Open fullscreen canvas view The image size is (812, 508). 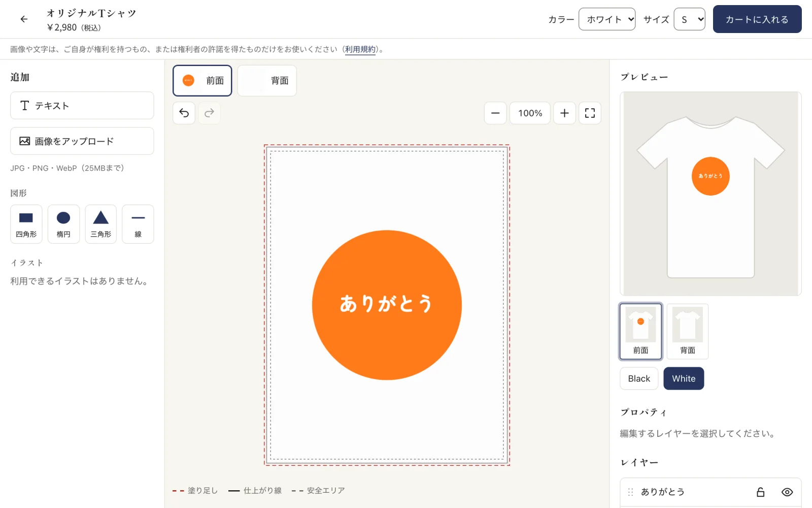[x=590, y=113]
